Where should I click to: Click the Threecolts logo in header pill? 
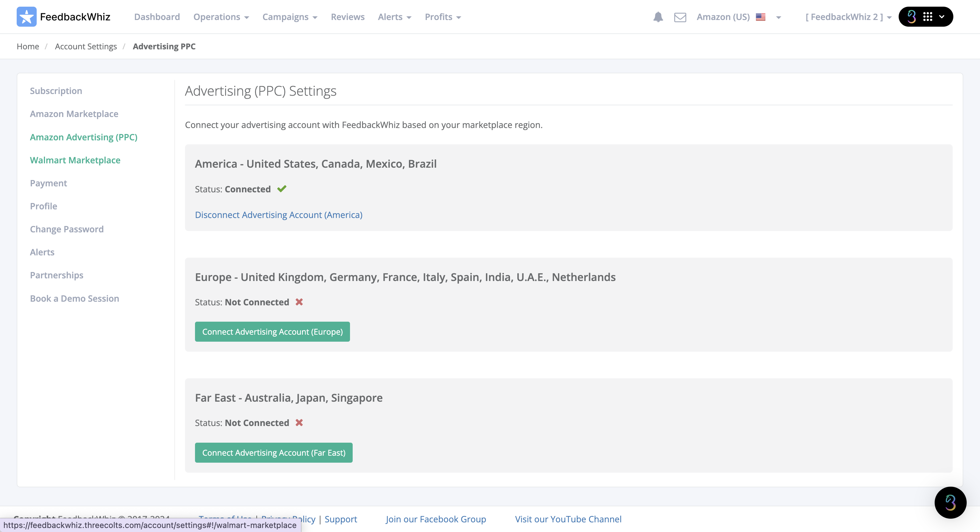click(x=912, y=17)
